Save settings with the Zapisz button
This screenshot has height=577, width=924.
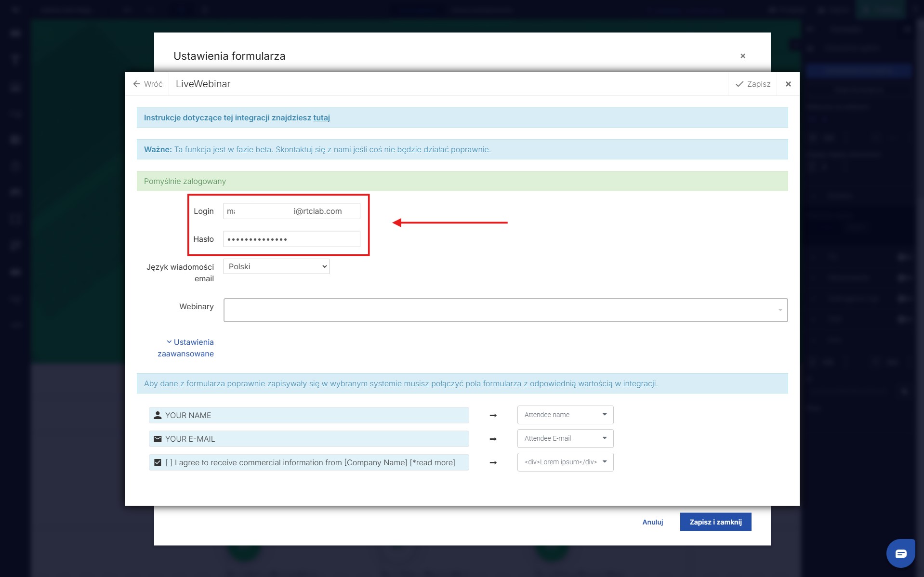coord(753,84)
